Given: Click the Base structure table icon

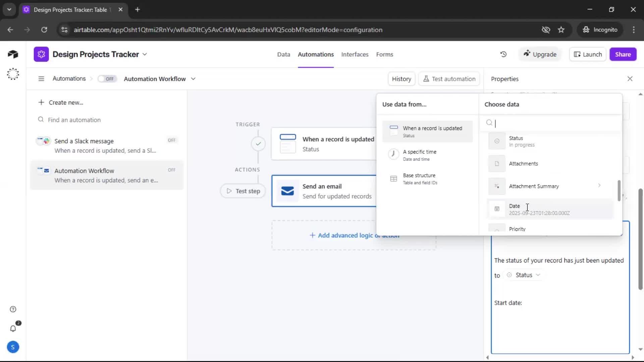Looking at the screenshot, I should click(x=393, y=179).
